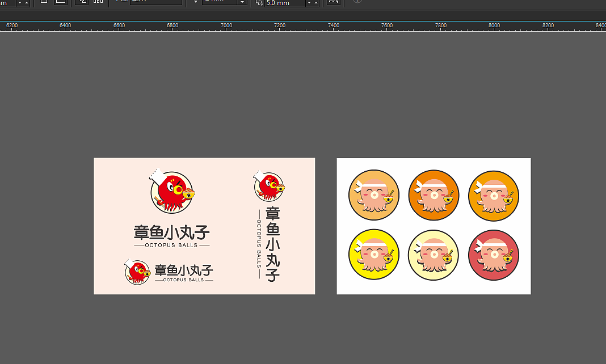Screen dimensions: 606x364
Task: Select the pale cream octopus badge
Action: 434,255
